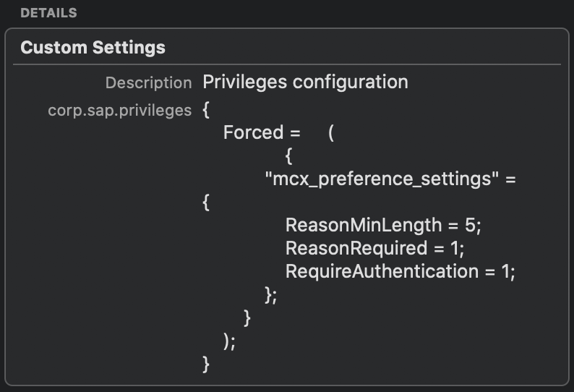Click the Description label
Screen dimensions: 574x392
click(x=149, y=82)
